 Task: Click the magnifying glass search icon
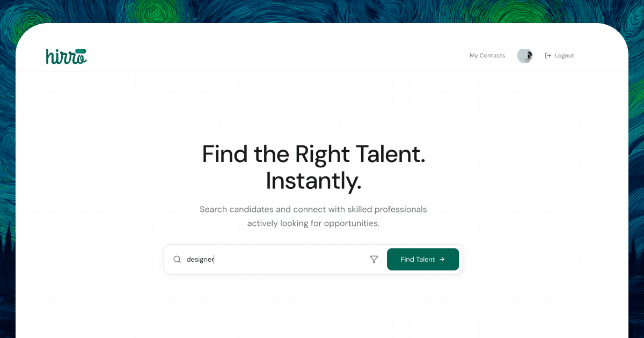click(177, 260)
